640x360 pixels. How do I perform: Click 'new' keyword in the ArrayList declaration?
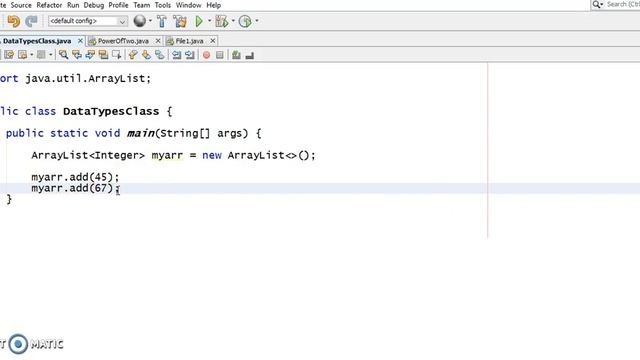(212, 156)
